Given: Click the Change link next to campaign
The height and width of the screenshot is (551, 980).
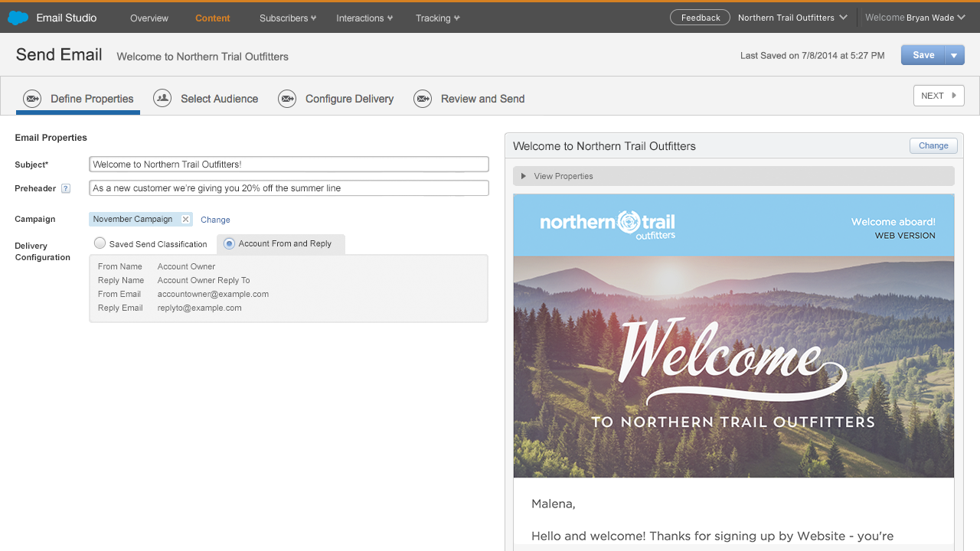Looking at the screenshot, I should [215, 220].
